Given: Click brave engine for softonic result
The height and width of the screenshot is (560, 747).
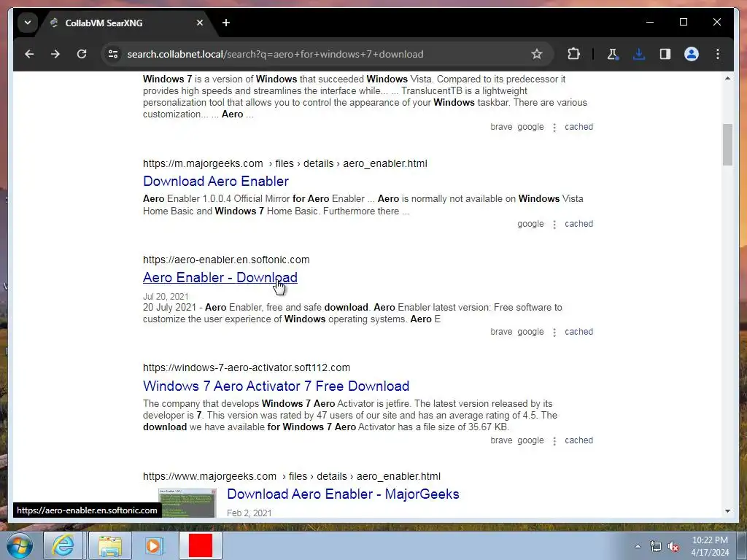Looking at the screenshot, I should pos(501,332).
